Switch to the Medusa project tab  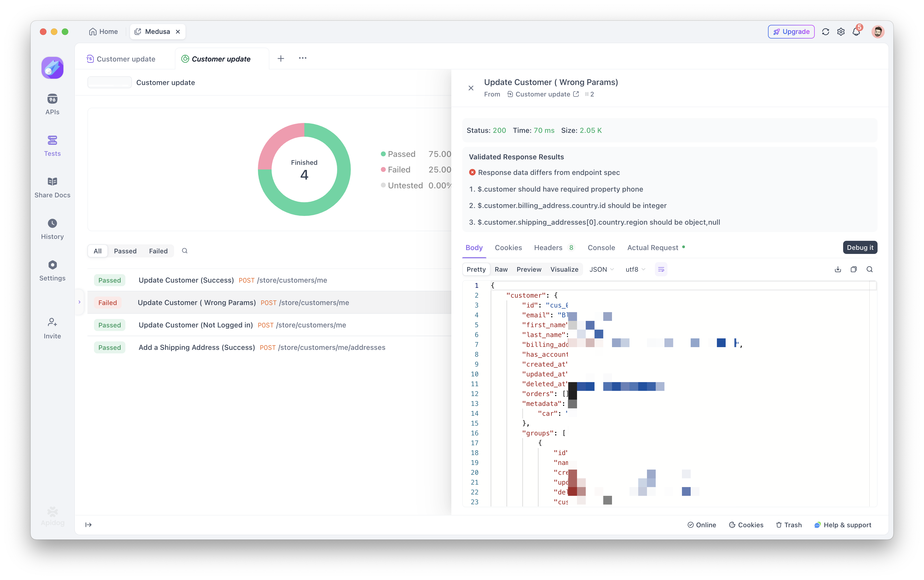pyautogui.click(x=158, y=32)
